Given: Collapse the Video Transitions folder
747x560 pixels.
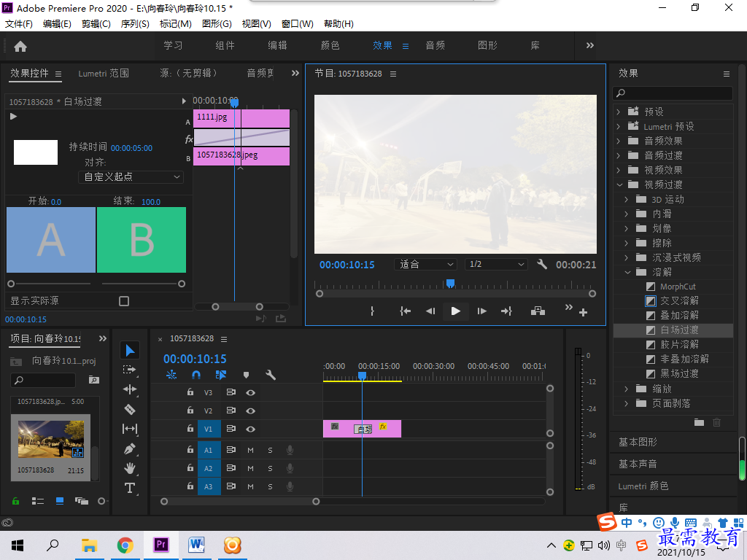Looking at the screenshot, I should pos(619,184).
